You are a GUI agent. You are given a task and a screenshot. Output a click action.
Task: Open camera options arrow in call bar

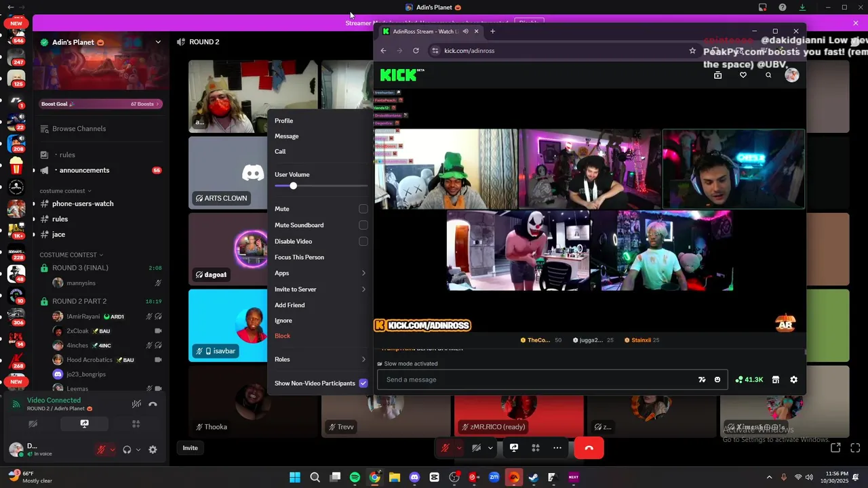490,448
